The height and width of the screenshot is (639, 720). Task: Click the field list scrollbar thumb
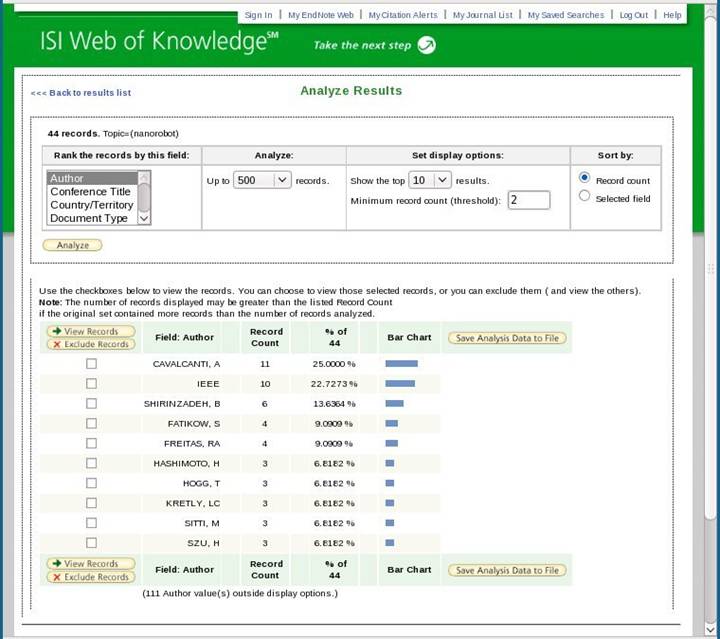point(144,197)
